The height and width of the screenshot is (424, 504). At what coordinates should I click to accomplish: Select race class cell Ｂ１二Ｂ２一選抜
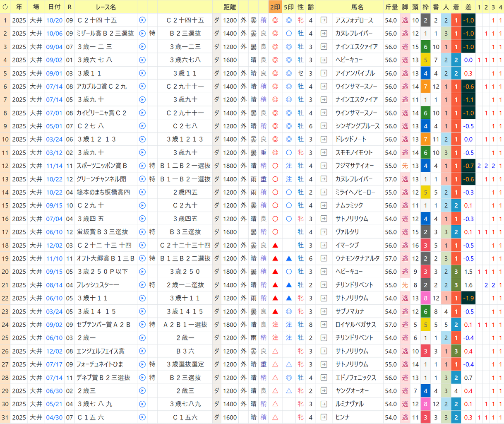tap(185, 166)
